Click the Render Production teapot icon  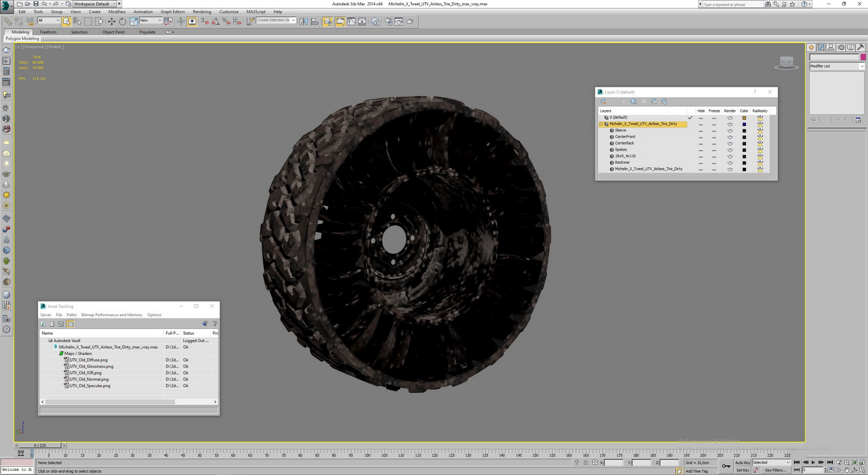410,21
